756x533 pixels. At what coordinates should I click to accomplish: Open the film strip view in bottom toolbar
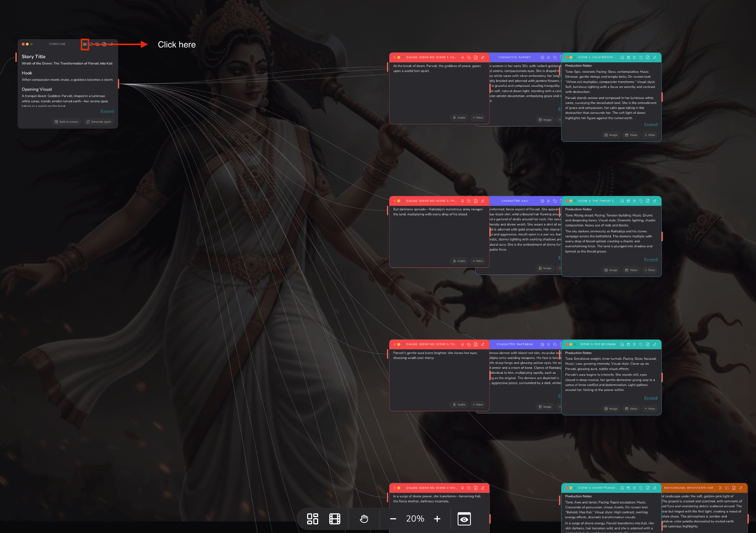335,519
